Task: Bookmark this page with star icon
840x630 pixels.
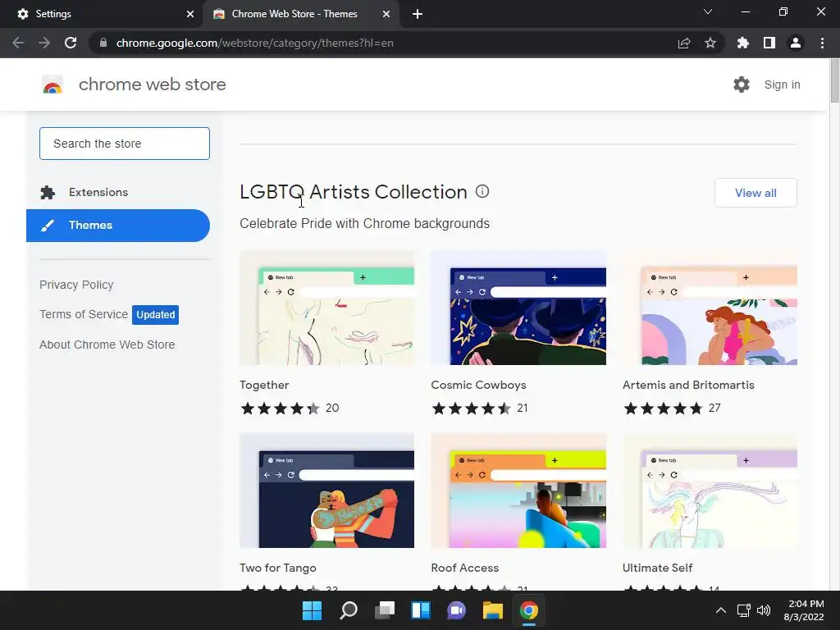Action: point(710,43)
